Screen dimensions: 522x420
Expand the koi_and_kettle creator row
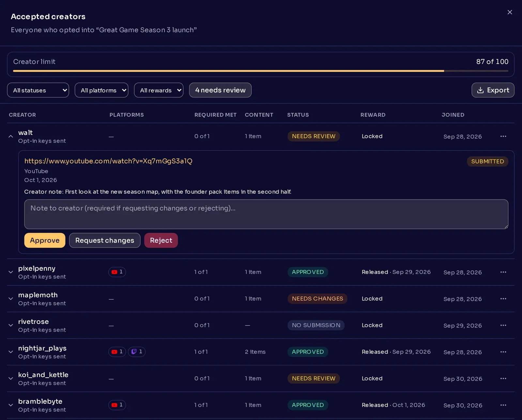(11, 378)
